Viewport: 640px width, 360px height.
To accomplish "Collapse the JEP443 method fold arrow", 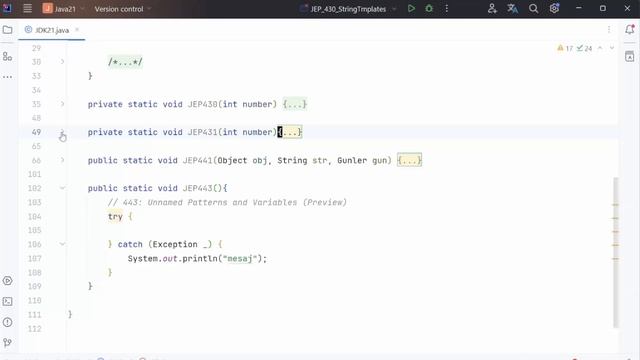I will click(x=62, y=188).
